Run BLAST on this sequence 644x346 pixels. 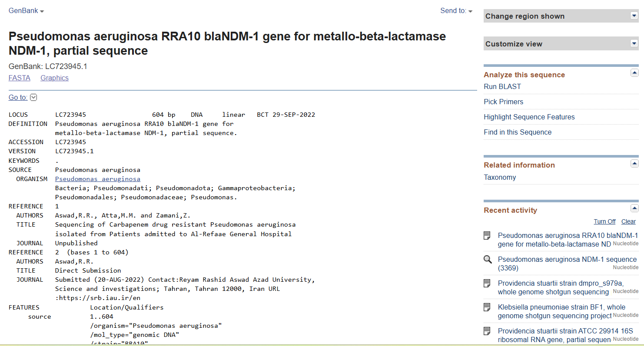[x=502, y=86]
